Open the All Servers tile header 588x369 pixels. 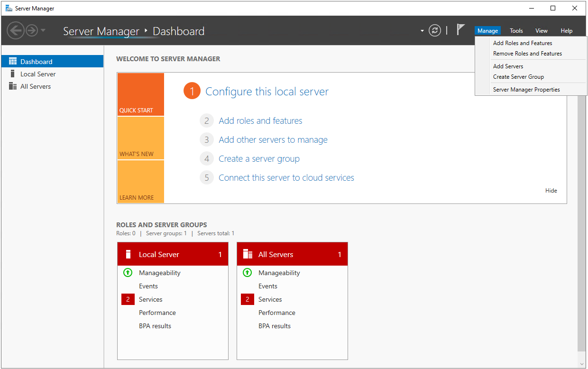pyautogui.click(x=292, y=254)
